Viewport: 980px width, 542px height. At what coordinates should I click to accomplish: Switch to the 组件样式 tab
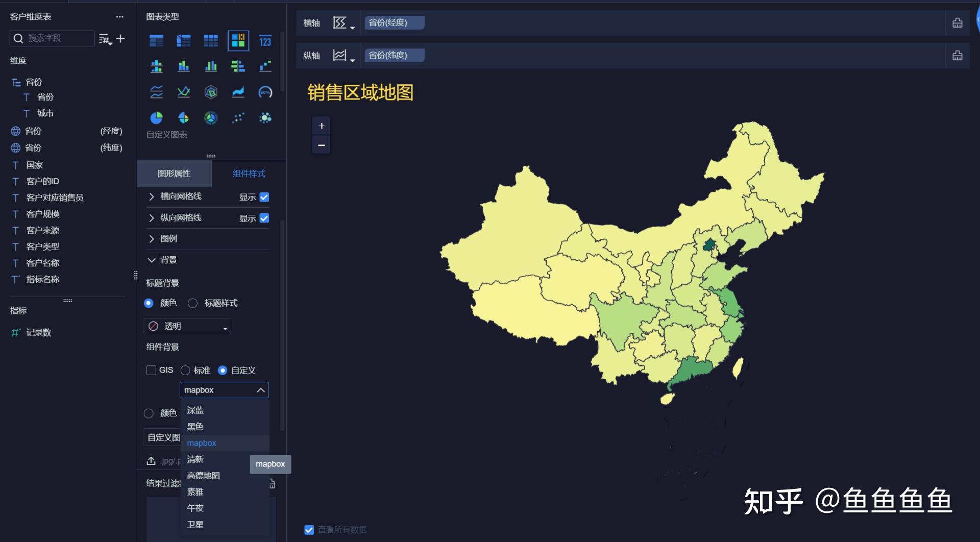point(249,174)
